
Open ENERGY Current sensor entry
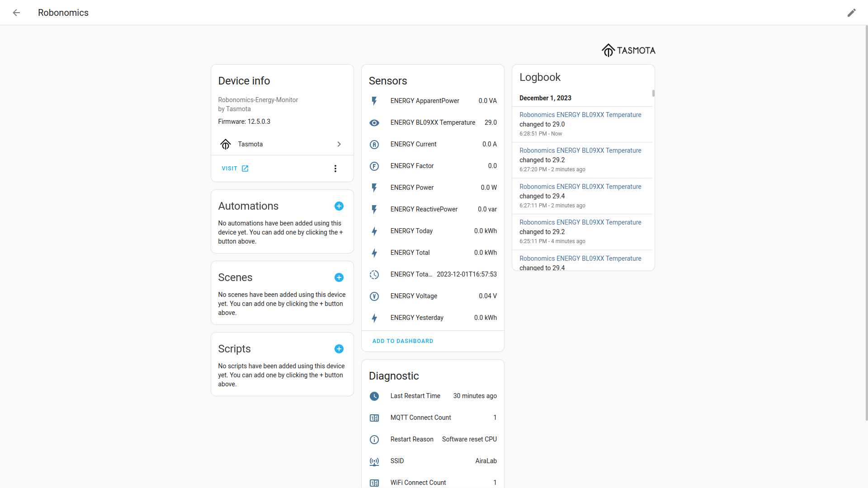[433, 144]
